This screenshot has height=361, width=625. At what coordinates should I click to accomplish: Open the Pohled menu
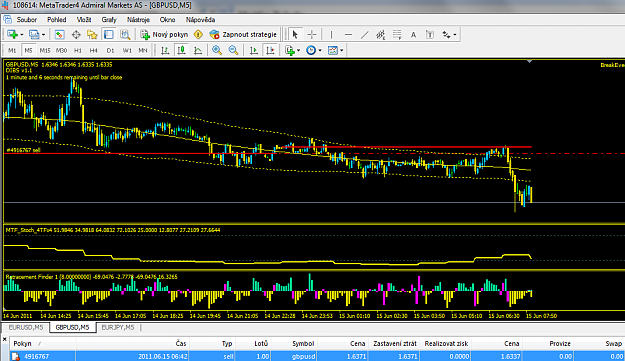[x=57, y=20]
